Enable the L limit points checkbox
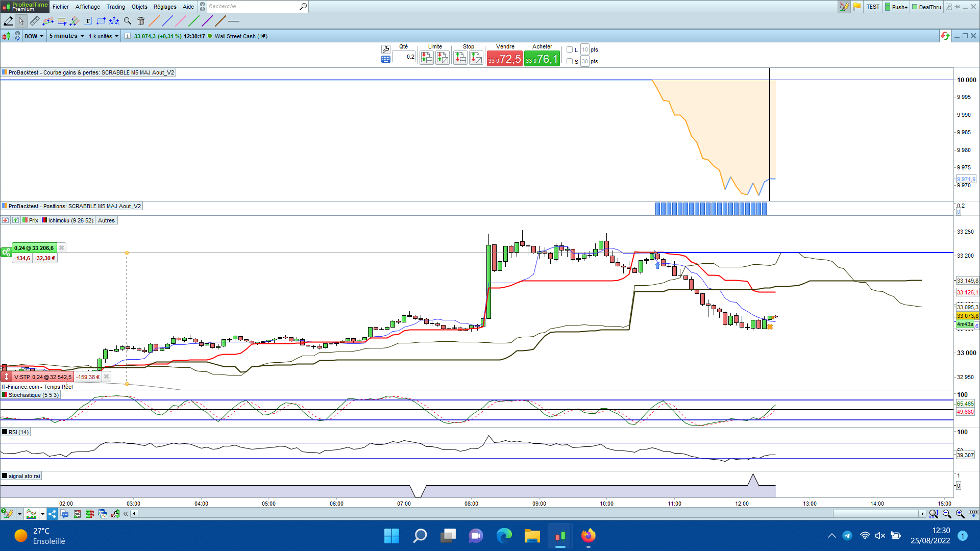The height and width of the screenshot is (551, 980). tap(570, 49)
